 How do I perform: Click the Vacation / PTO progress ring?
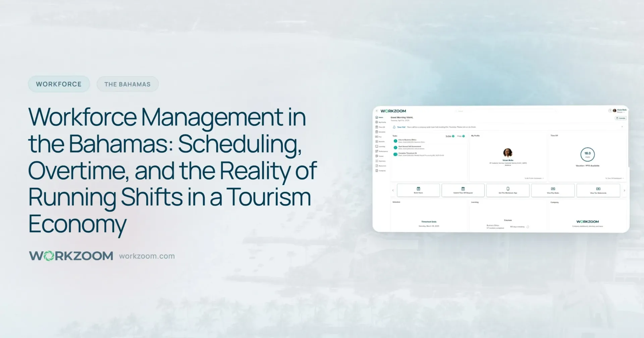(588, 154)
